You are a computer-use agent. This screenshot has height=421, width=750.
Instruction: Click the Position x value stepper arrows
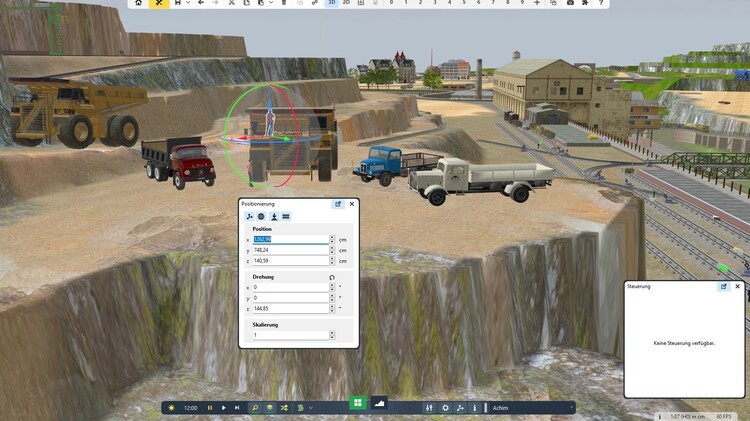pos(331,240)
